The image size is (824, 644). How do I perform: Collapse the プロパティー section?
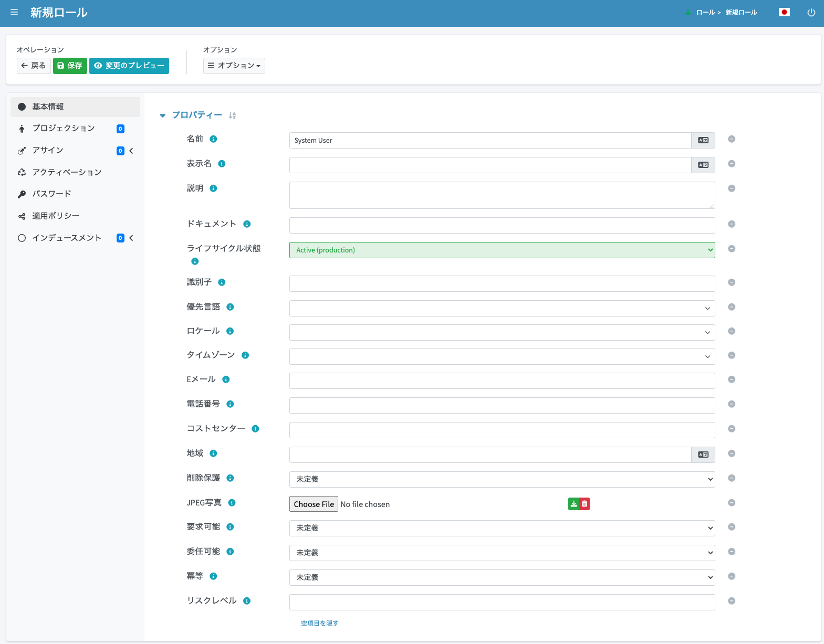[x=163, y=115]
